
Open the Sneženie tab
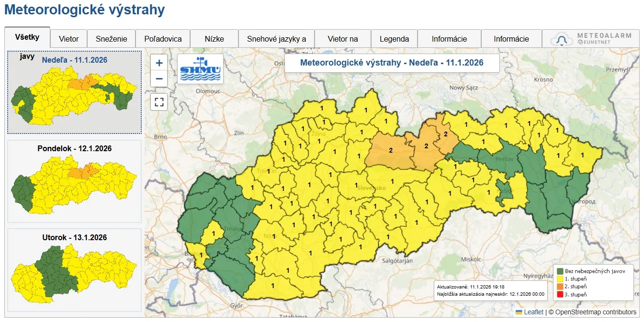click(111, 38)
